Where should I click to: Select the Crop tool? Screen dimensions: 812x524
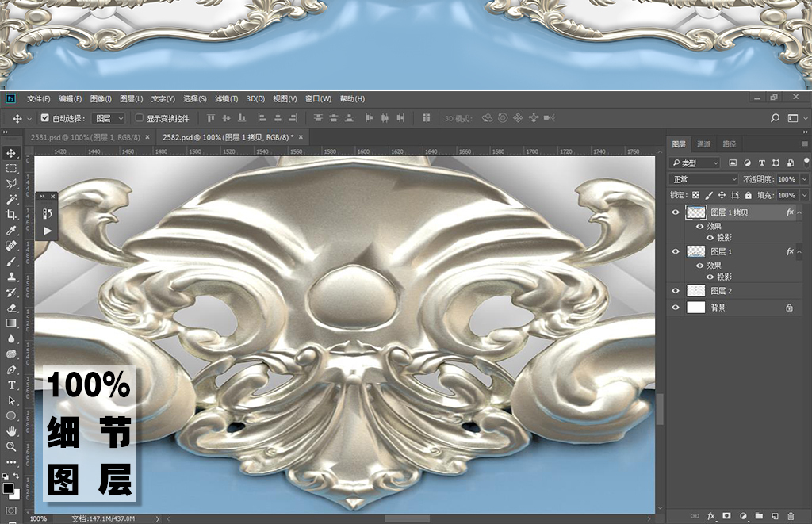click(11, 215)
